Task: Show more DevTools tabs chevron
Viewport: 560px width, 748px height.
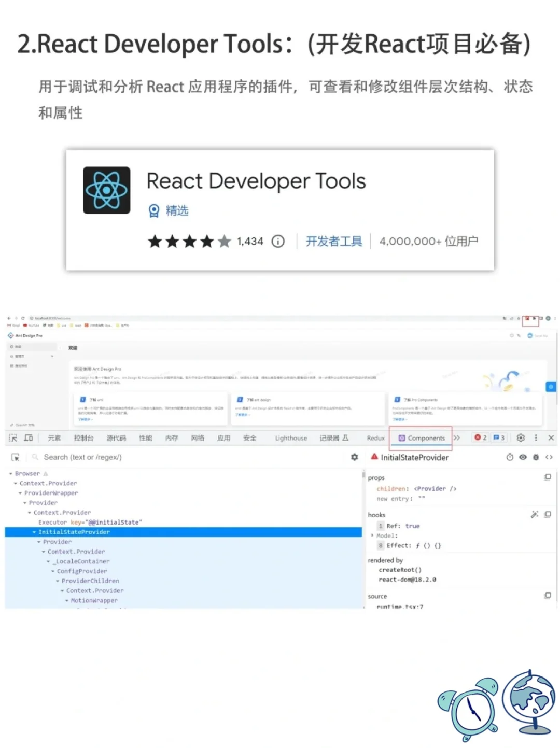Action: click(457, 438)
